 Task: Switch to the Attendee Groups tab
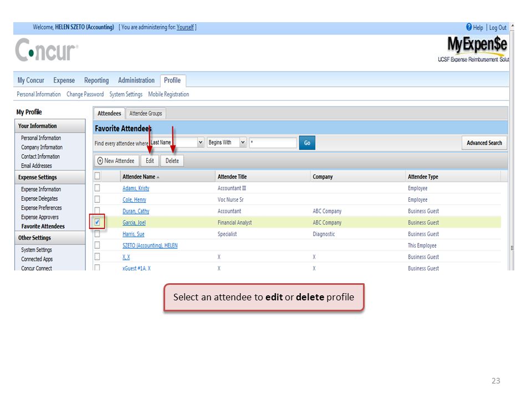146,113
